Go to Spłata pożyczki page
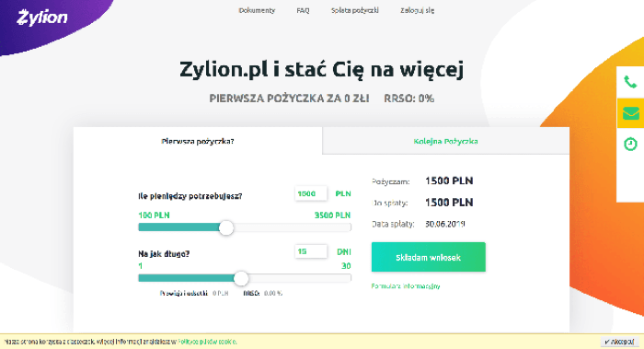 [355, 10]
